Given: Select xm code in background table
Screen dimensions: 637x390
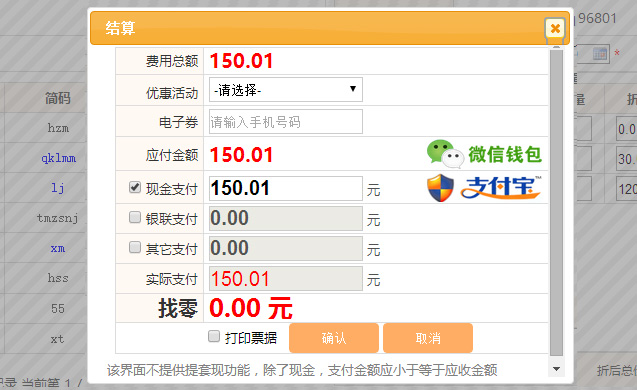Looking at the screenshot, I should point(58,248).
